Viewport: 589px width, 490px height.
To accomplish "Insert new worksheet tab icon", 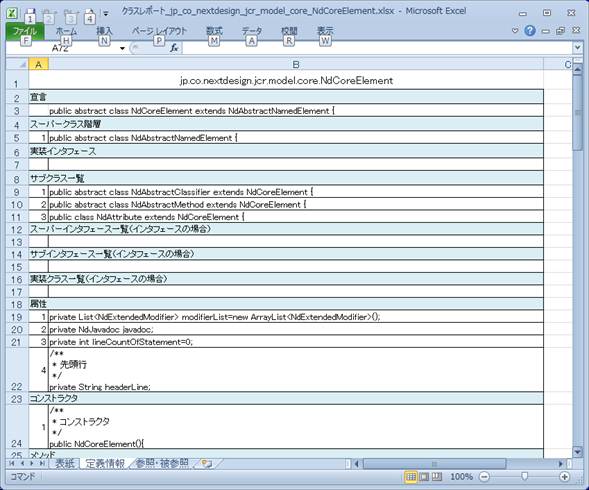I will click(x=206, y=463).
